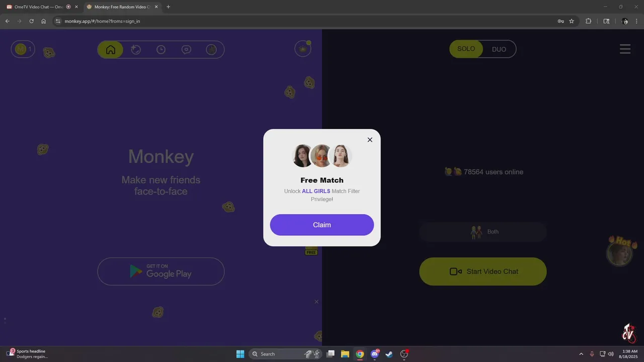Click the microphone tray icon
This screenshot has height=362, width=644.
pos(592,354)
